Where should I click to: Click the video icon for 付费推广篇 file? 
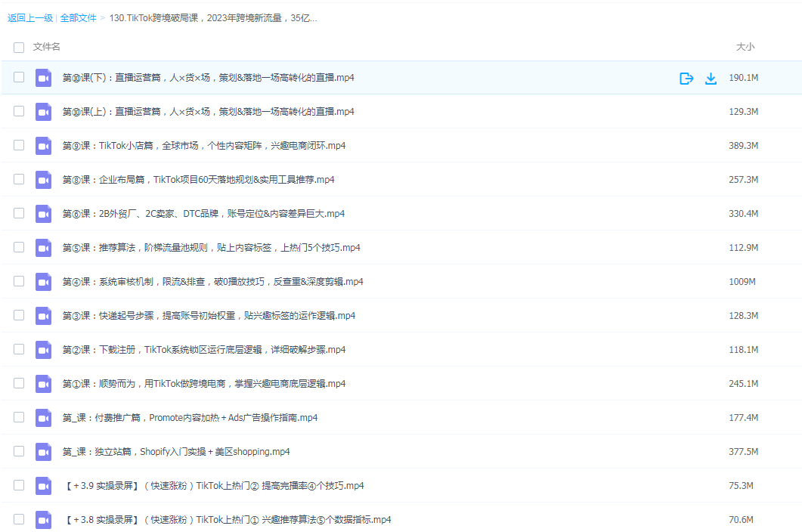click(43, 418)
